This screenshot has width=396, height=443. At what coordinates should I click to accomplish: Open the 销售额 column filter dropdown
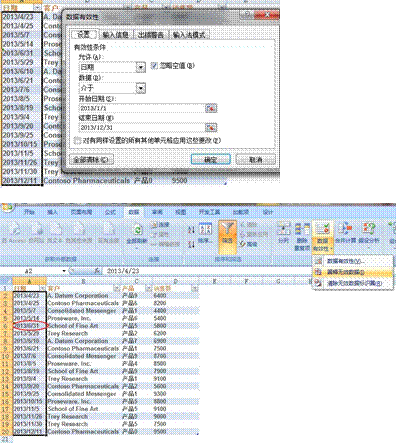(x=195, y=288)
